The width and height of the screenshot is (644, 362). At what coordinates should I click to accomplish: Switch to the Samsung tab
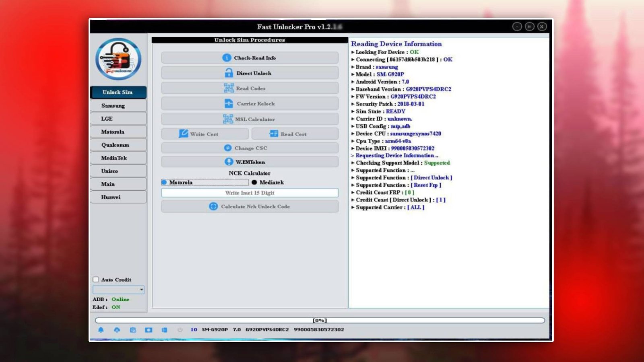pyautogui.click(x=118, y=105)
